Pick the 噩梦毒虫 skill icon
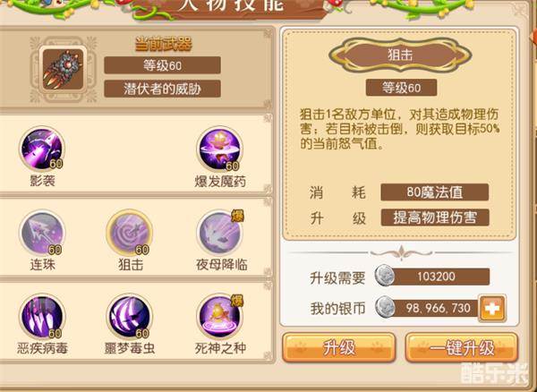 130,316
